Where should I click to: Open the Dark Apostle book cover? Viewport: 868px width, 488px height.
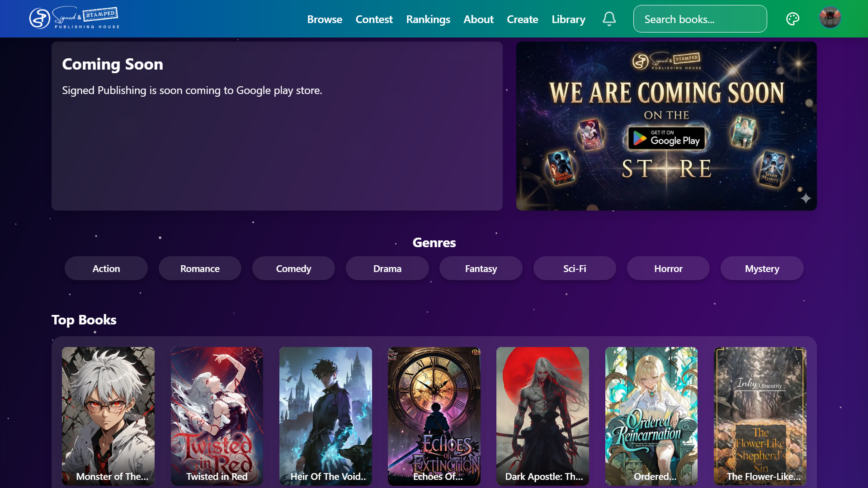[542, 416]
